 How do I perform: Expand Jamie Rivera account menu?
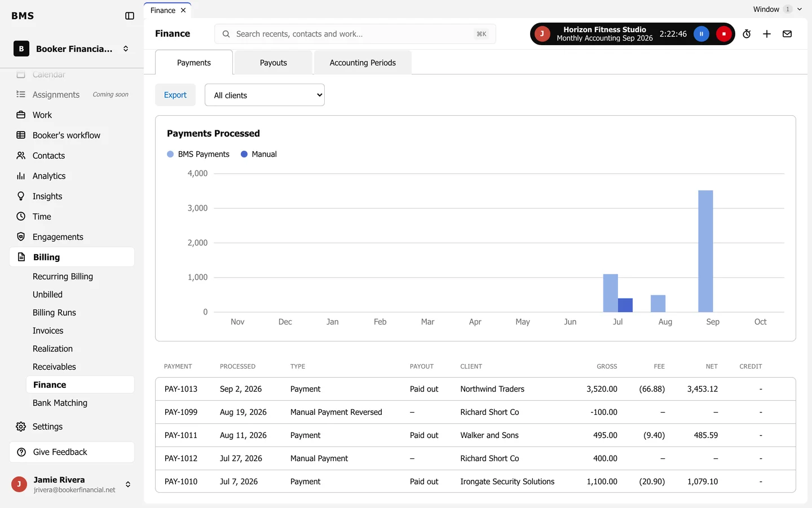coord(72,484)
